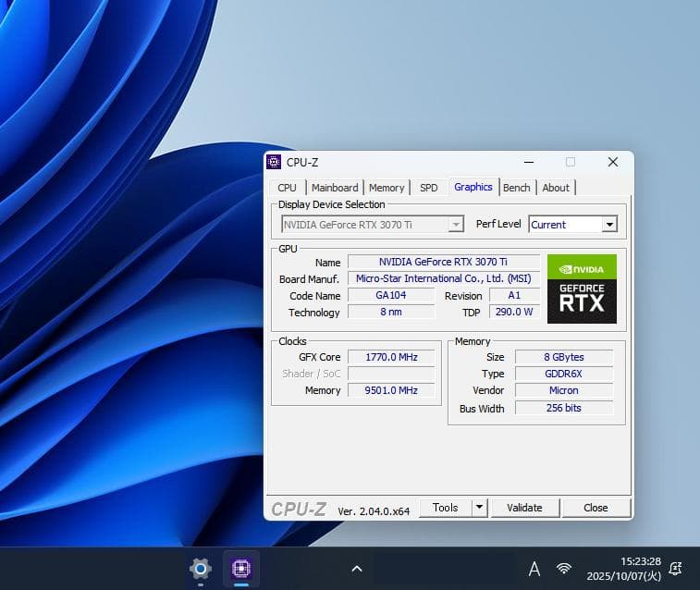The width and height of the screenshot is (700, 590).
Task: Click the Technology 8 nm value
Action: point(390,312)
